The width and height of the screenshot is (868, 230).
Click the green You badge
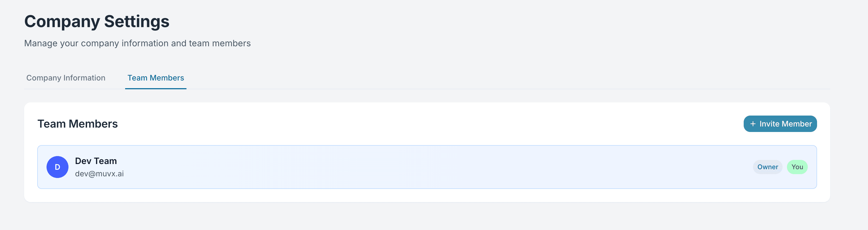[x=797, y=167]
